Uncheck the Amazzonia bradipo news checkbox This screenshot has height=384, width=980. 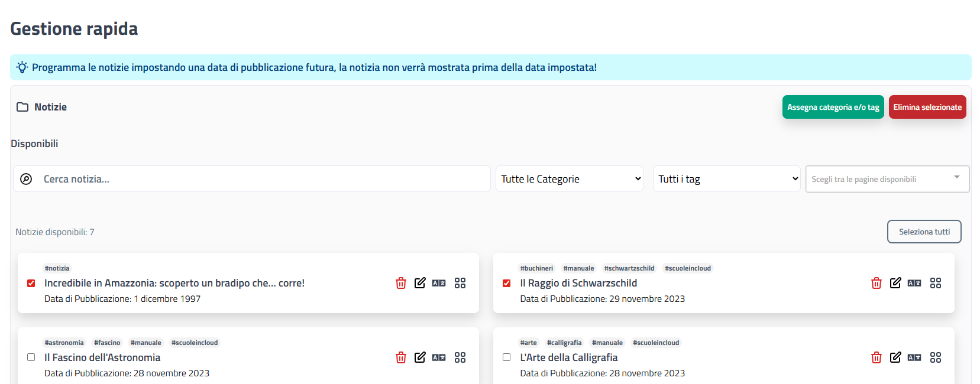pos(31,284)
